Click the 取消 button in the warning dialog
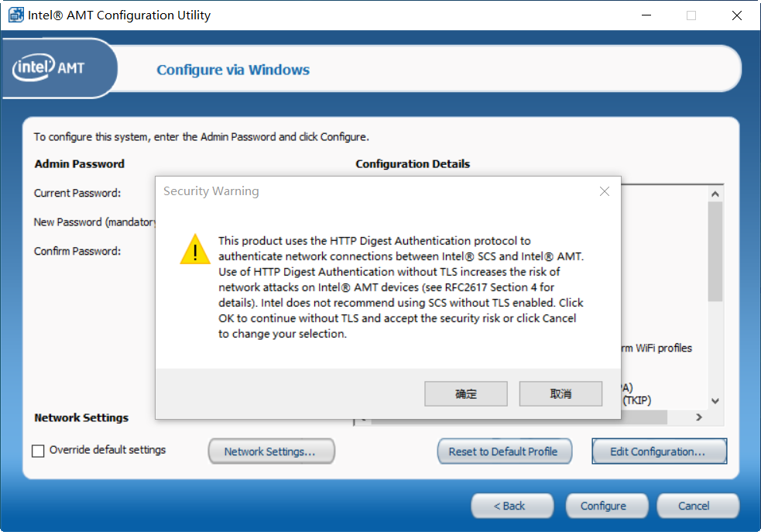The height and width of the screenshot is (532, 761). [560, 393]
